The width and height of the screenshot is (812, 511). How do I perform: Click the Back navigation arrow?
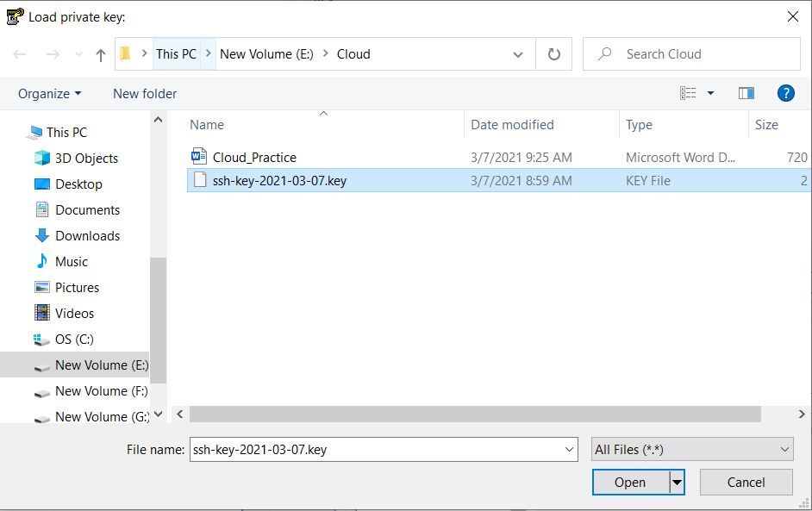(20, 53)
